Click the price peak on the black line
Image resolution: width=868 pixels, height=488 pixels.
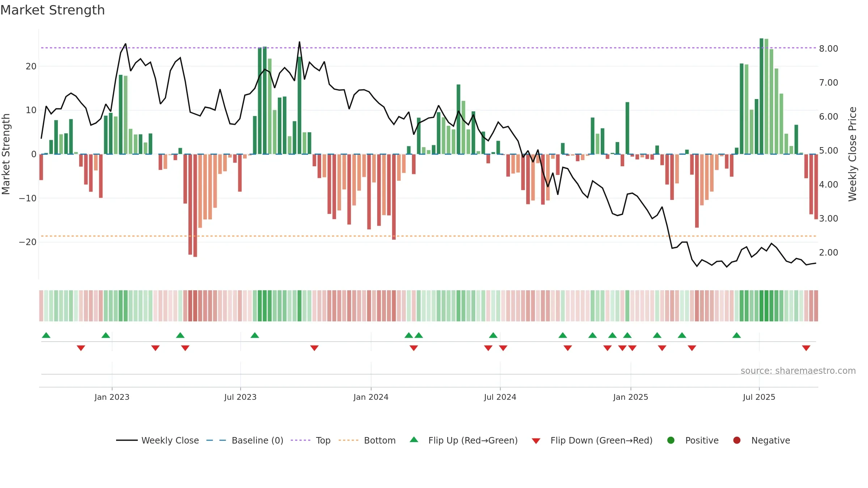tap(299, 42)
